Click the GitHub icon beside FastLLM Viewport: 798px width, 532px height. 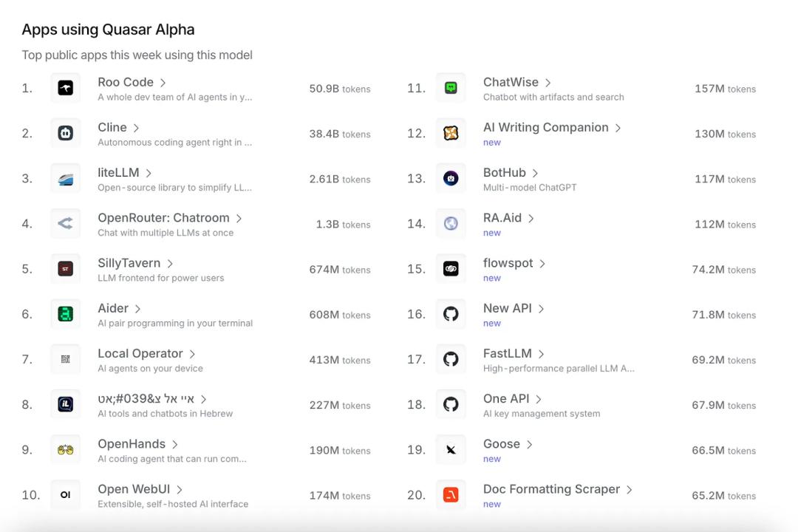(451, 360)
